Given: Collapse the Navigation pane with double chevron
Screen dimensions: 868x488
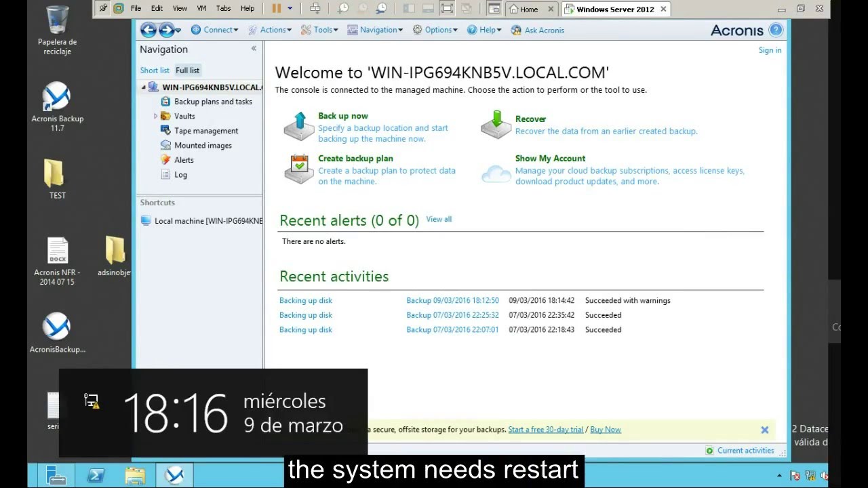Looking at the screenshot, I should [x=254, y=49].
